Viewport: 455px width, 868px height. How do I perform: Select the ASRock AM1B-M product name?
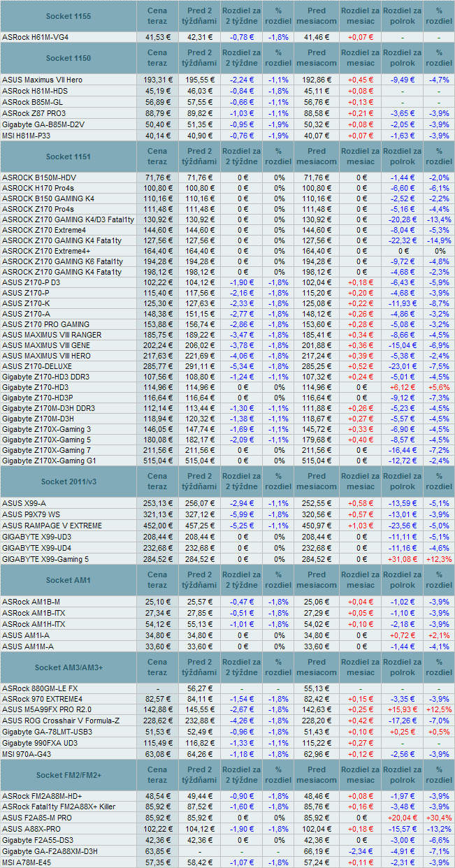click(31, 602)
